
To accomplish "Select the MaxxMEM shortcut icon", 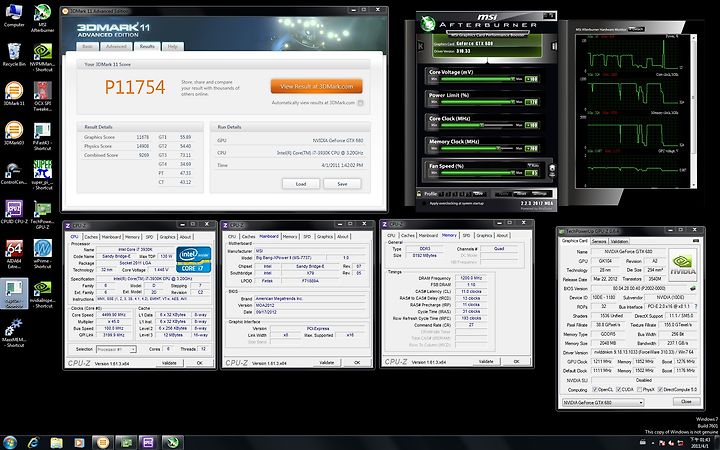I will 14,332.
